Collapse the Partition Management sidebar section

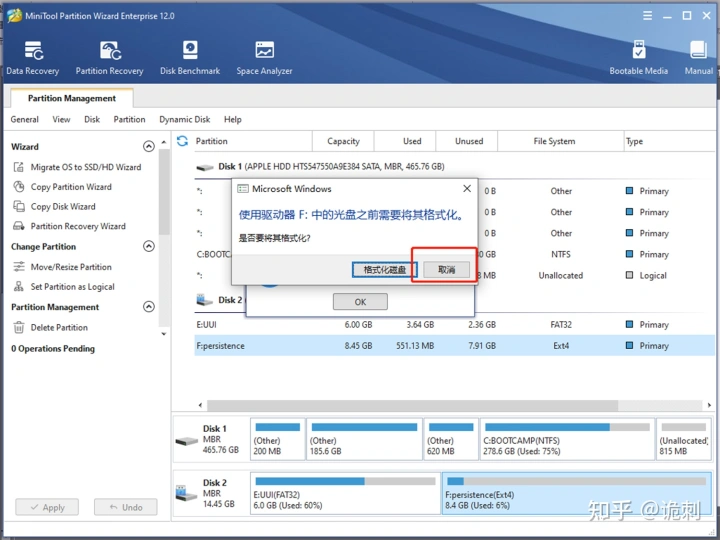(149, 307)
